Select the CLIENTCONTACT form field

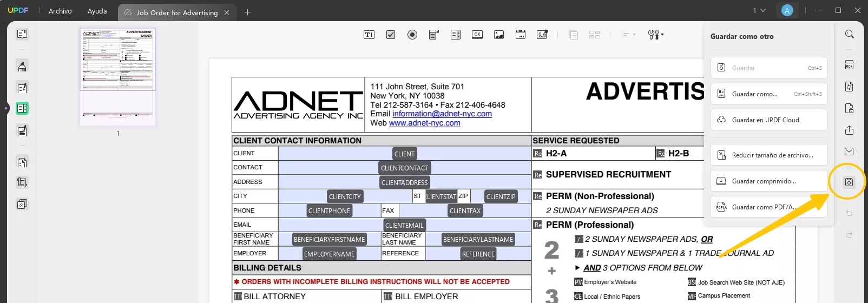tap(405, 168)
